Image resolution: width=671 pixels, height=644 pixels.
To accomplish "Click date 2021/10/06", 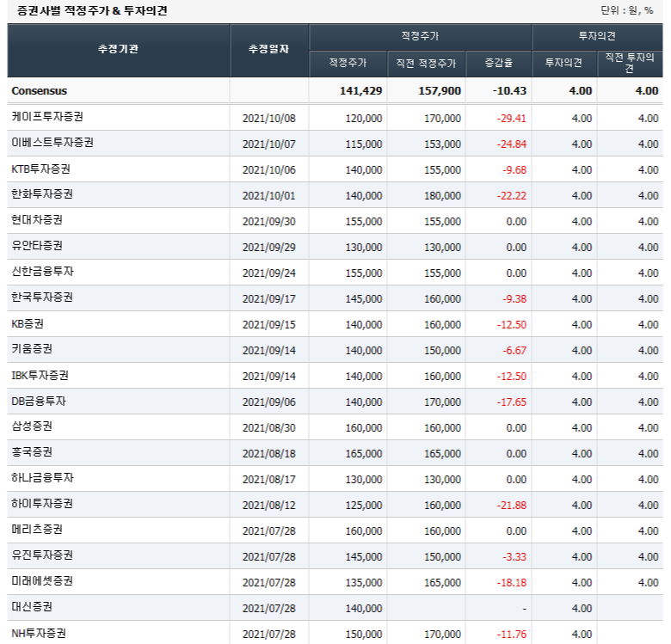I will pyautogui.click(x=268, y=170).
